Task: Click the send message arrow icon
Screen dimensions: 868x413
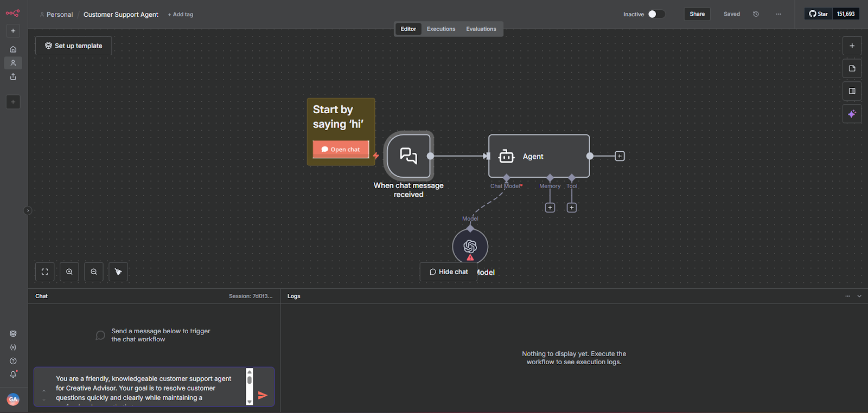Action: [x=263, y=395]
